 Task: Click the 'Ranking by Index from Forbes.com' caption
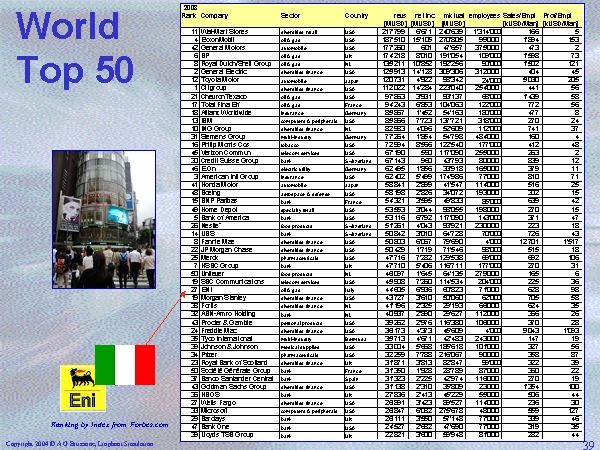click(x=109, y=424)
